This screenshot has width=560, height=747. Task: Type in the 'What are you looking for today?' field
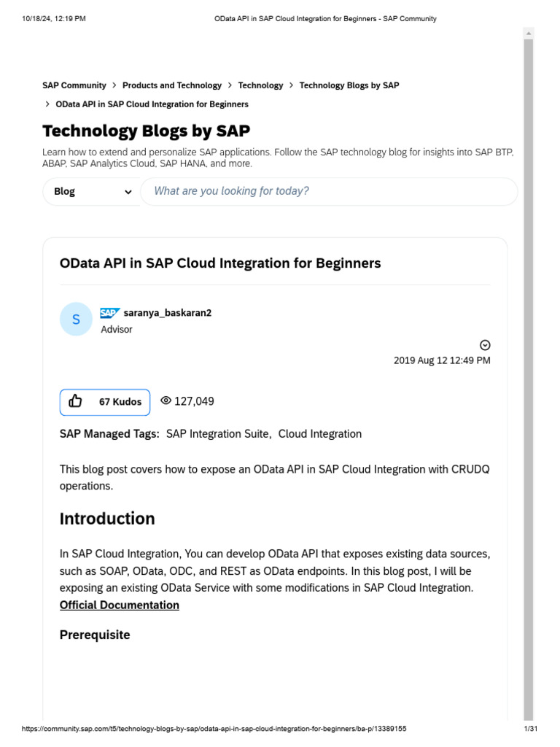point(328,191)
